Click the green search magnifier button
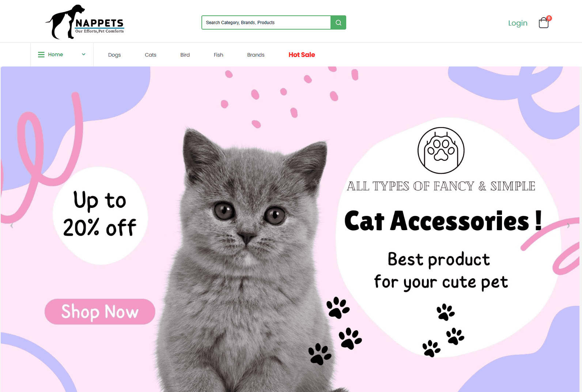Screen dimensions: 582x392 (338, 23)
